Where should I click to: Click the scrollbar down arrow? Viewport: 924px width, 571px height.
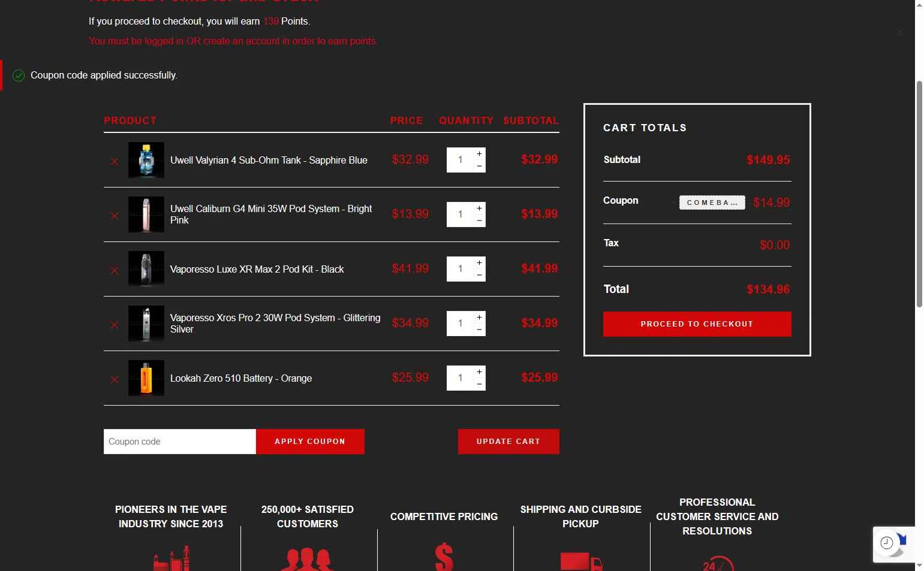pyautogui.click(x=919, y=566)
